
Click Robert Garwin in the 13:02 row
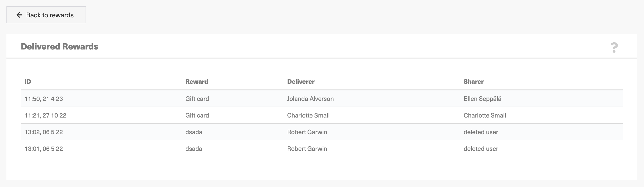307,132
